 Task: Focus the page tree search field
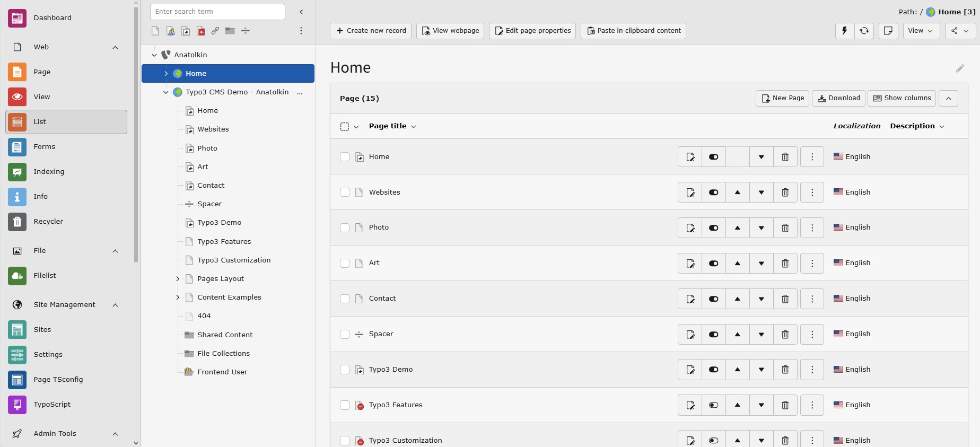[217, 12]
